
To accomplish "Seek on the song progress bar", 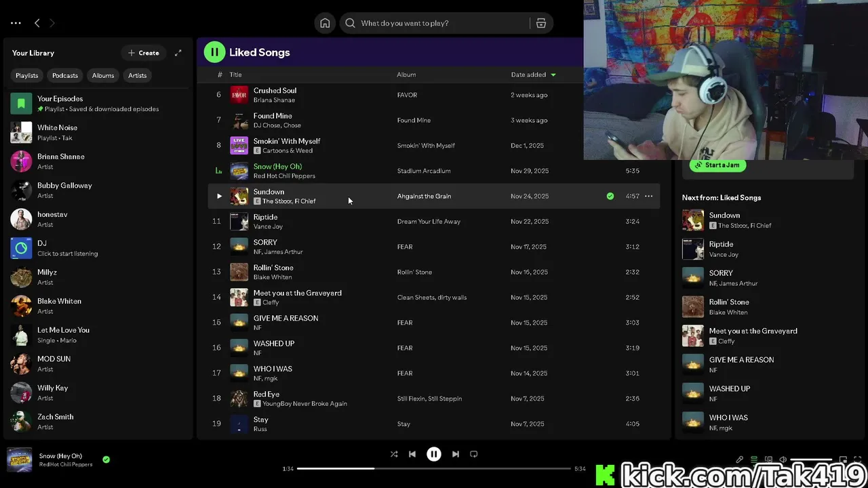I will point(434,468).
